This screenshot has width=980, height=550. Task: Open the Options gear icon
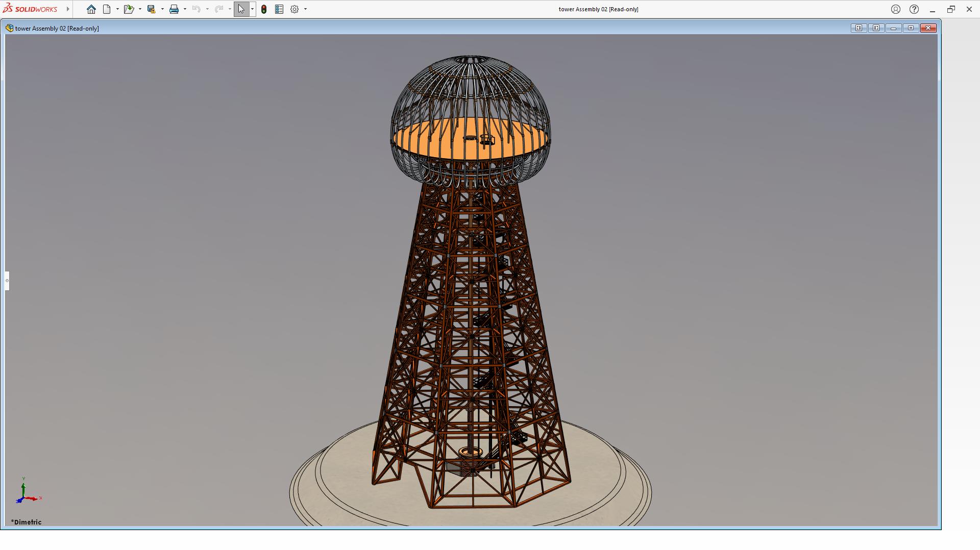pyautogui.click(x=295, y=9)
